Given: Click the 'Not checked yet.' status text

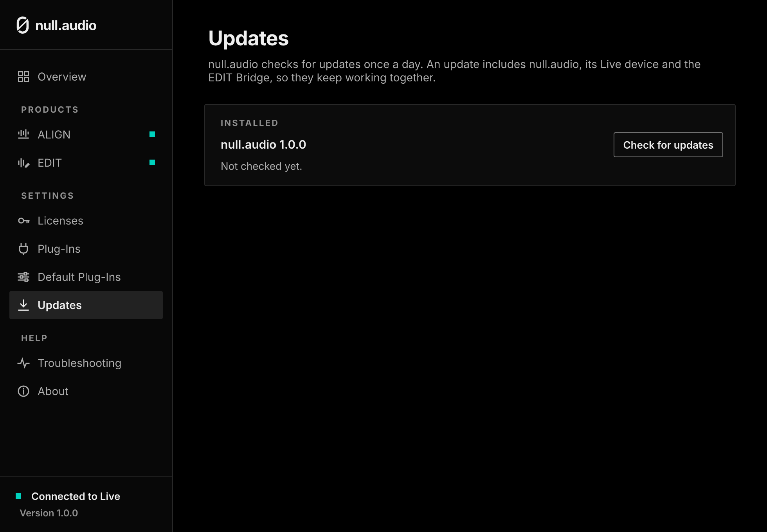Looking at the screenshot, I should click(x=261, y=166).
